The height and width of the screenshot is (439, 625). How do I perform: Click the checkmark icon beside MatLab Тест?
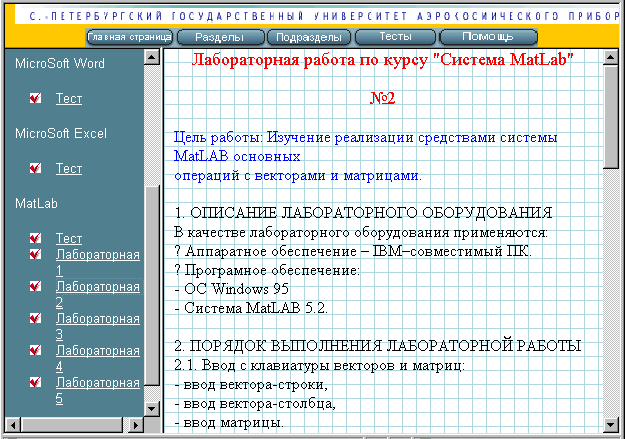[35, 238]
